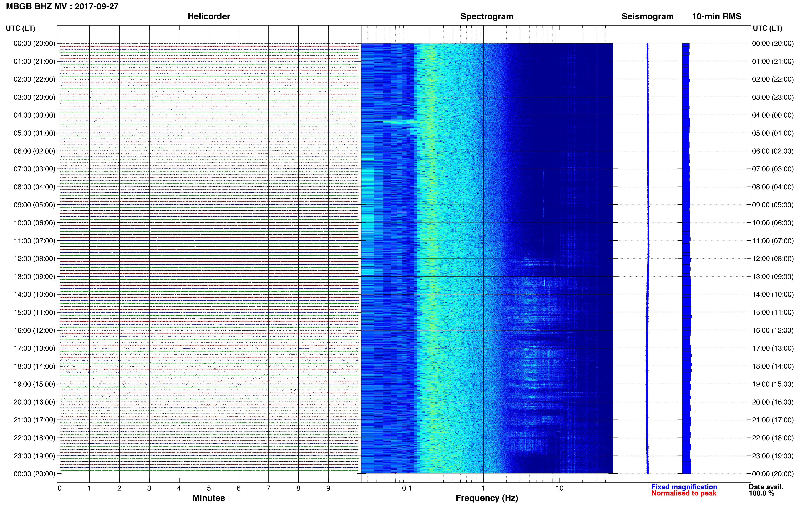Screen dimensions: 812x508
Task: Click '04:00 (00:00)' on the Helicorder time axis
Action: click(34, 115)
